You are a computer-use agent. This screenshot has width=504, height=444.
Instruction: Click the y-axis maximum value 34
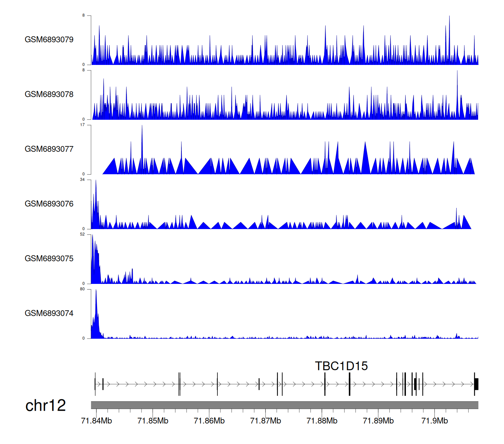click(82, 180)
